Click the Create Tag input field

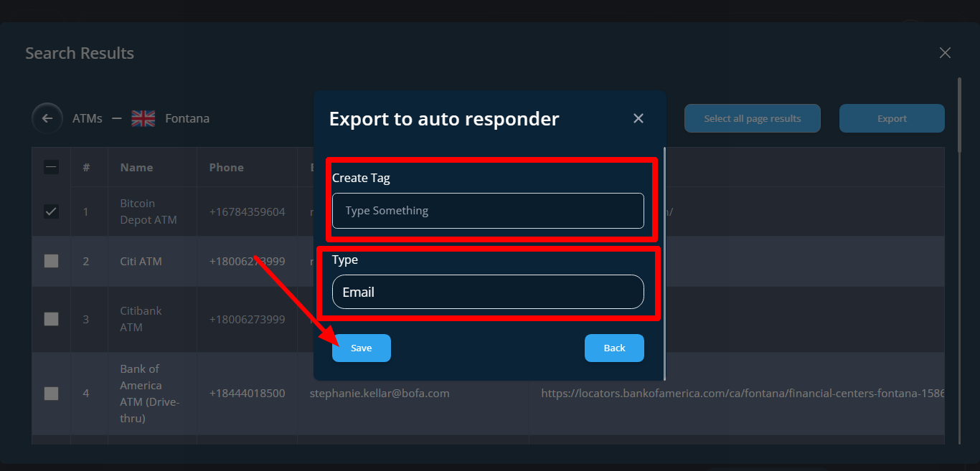pyautogui.click(x=488, y=211)
